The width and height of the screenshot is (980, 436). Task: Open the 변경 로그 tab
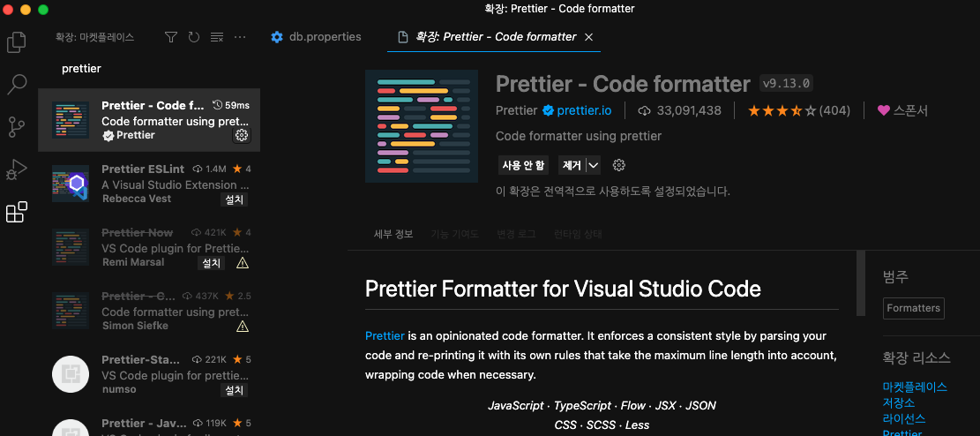[x=516, y=235]
